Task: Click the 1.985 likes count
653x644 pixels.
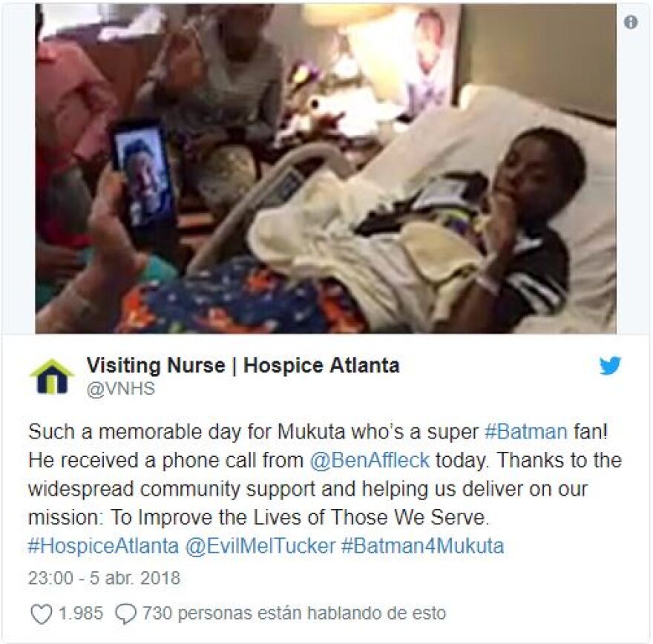Action: tap(81, 614)
